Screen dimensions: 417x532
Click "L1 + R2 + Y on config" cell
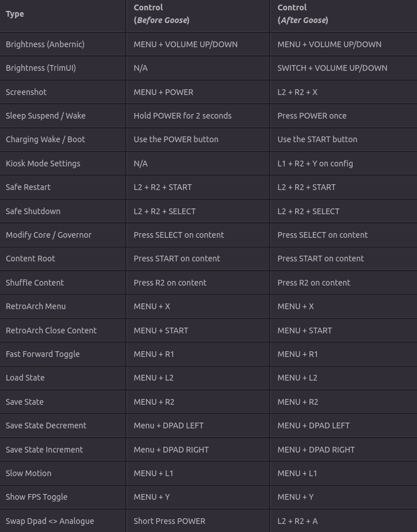315,164
